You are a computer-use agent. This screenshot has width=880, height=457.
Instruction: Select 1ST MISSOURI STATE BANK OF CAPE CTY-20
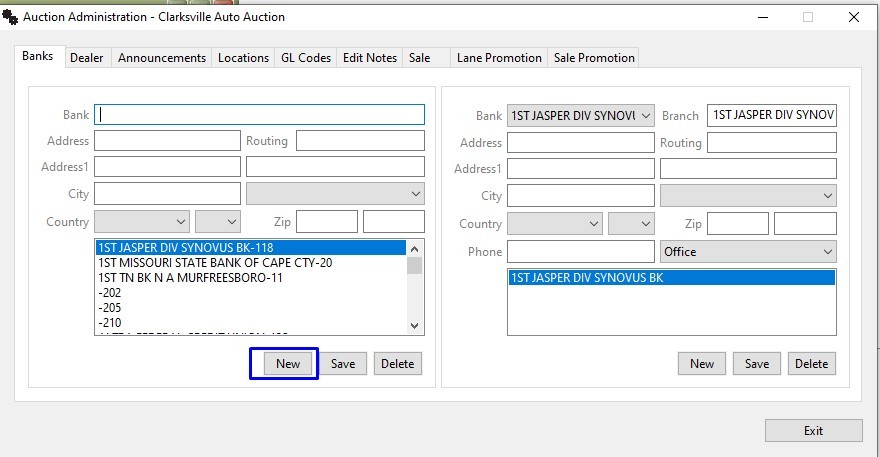point(215,263)
